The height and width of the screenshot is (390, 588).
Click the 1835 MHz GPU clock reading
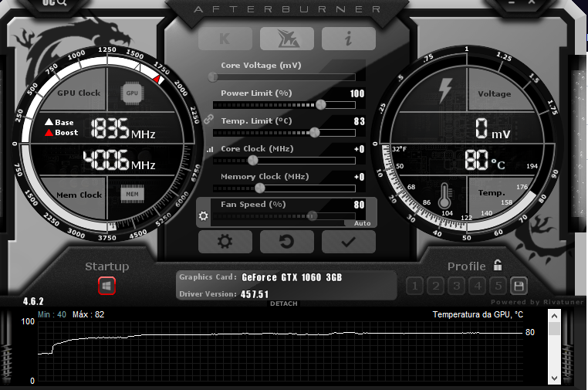pos(123,129)
